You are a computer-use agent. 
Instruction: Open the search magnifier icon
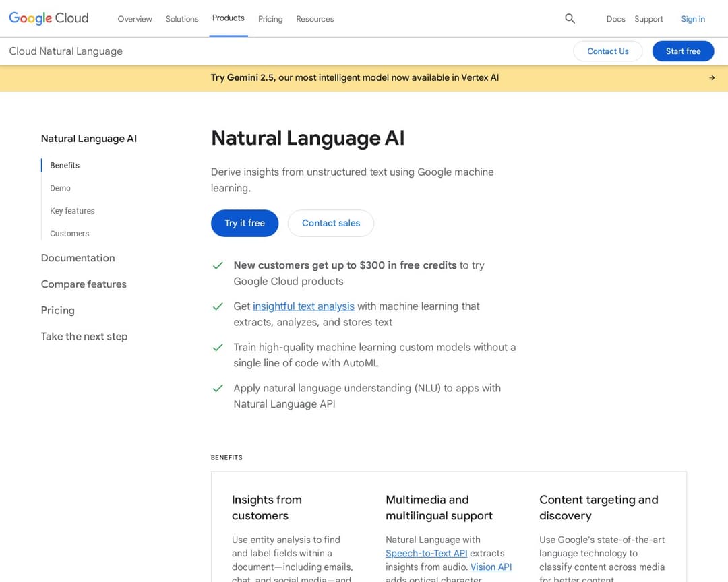point(570,19)
